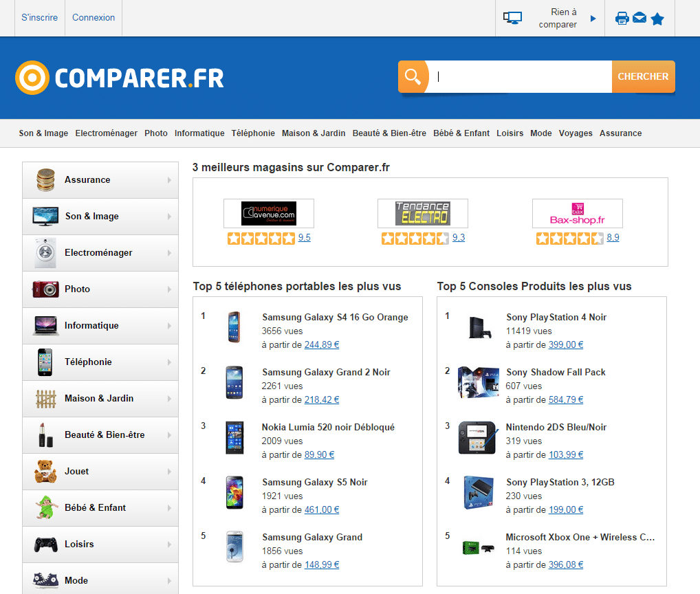Expand the Téléphonie sidebar arrow
This screenshot has width=700, height=594.
[169, 362]
